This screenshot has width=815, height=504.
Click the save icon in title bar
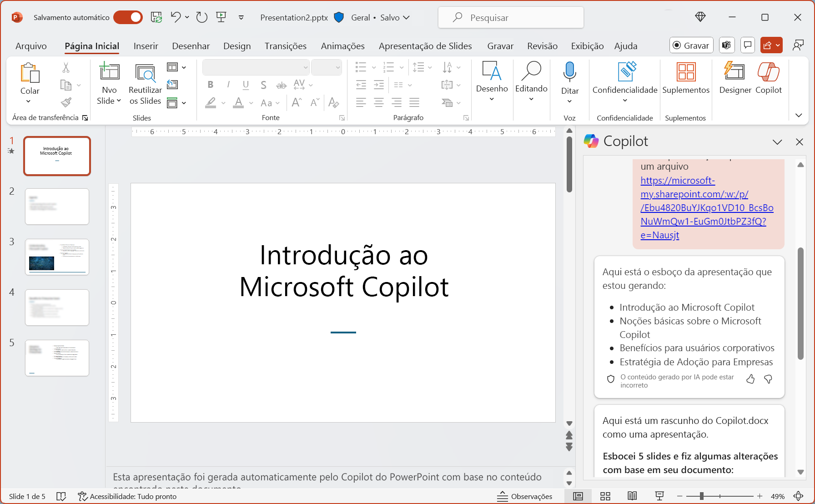156,17
